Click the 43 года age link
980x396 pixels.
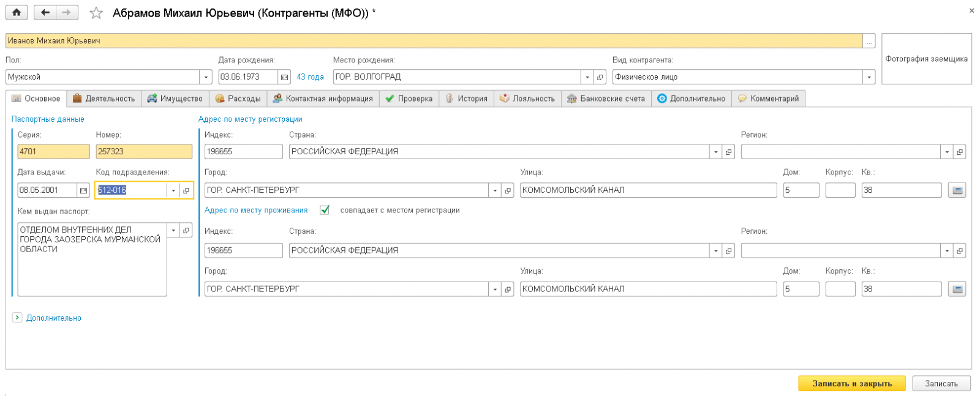point(310,77)
